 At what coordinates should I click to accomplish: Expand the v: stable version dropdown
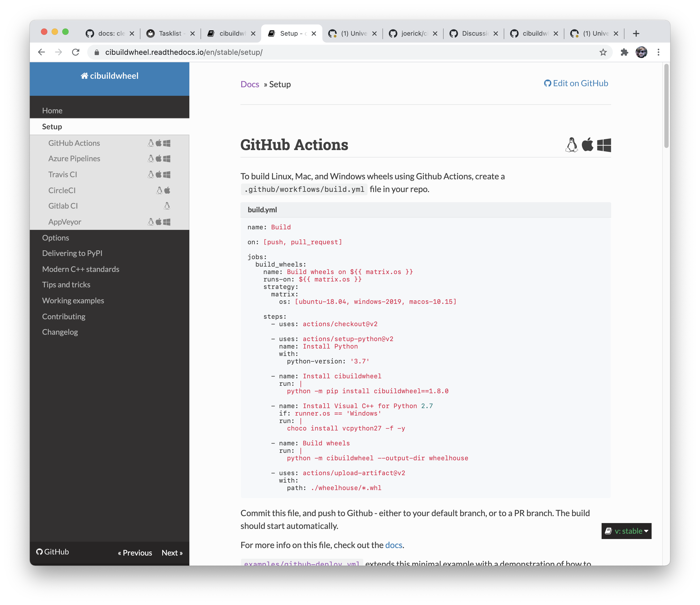coord(626,531)
